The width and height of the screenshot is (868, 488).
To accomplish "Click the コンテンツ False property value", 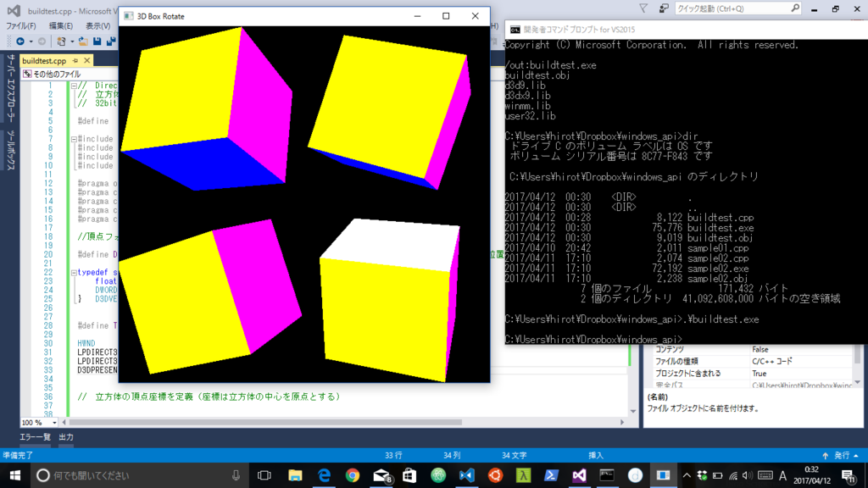I will [760, 350].
